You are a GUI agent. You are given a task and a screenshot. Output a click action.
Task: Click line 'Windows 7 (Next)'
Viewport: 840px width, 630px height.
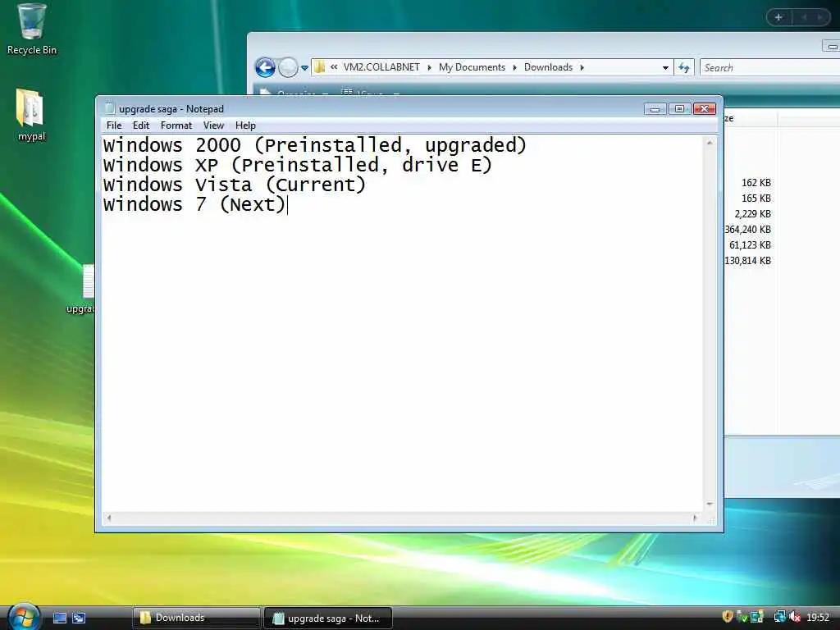[194, 204]
